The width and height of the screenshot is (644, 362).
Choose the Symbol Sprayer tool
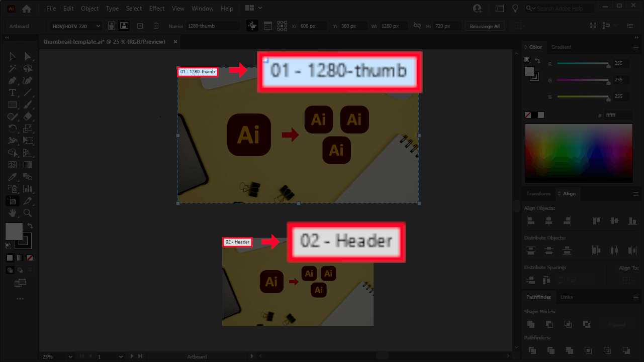(13, 189)
